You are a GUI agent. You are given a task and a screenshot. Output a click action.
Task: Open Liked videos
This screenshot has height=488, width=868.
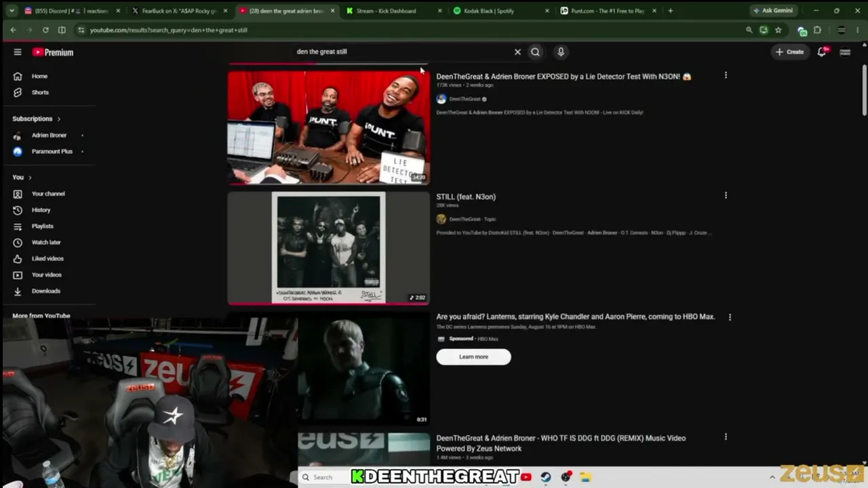(47, 259)
